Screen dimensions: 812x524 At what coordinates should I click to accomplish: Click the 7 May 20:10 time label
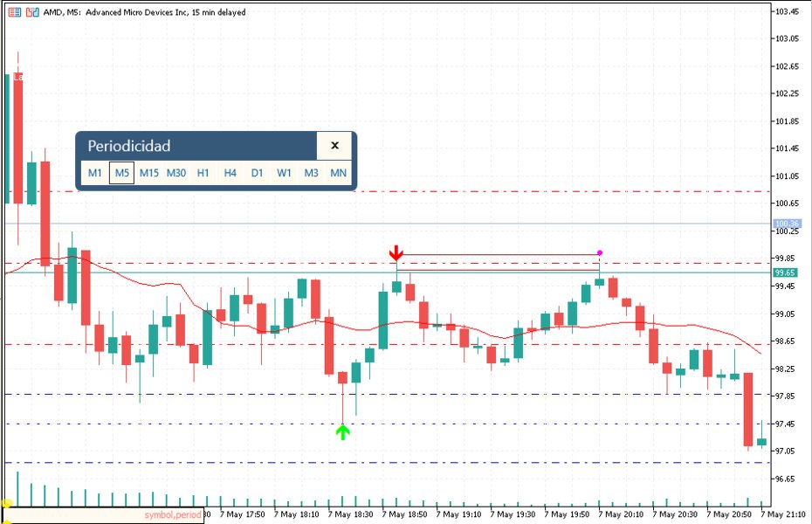pyautogui.click(x=621, y=514)
